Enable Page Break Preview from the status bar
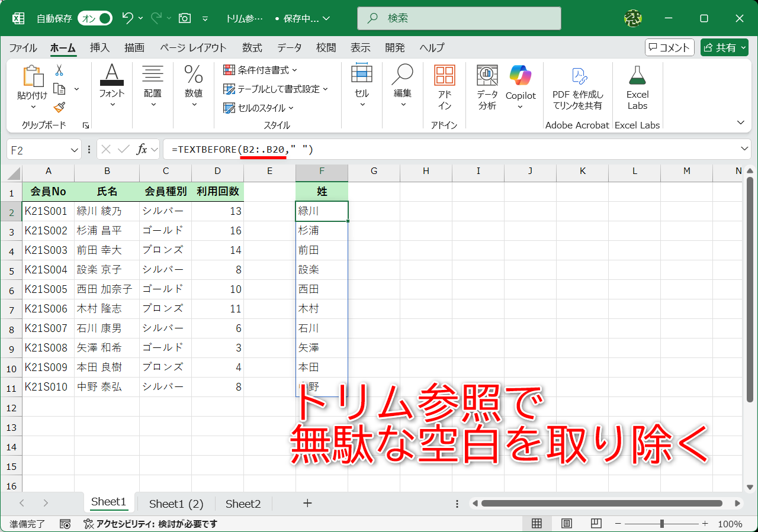Viewport: 758px width, 532px height. coord(596,524)
